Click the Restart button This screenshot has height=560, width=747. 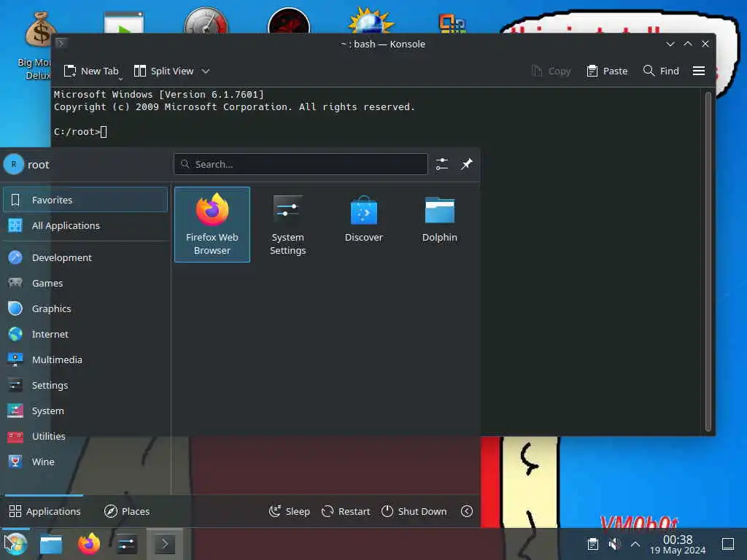click(x=346, y=511)
